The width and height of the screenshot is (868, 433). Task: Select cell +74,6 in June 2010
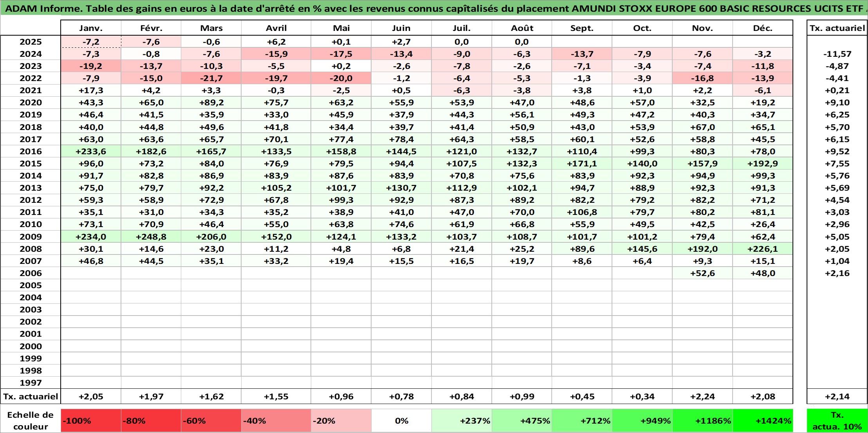(x=401, y=224)
